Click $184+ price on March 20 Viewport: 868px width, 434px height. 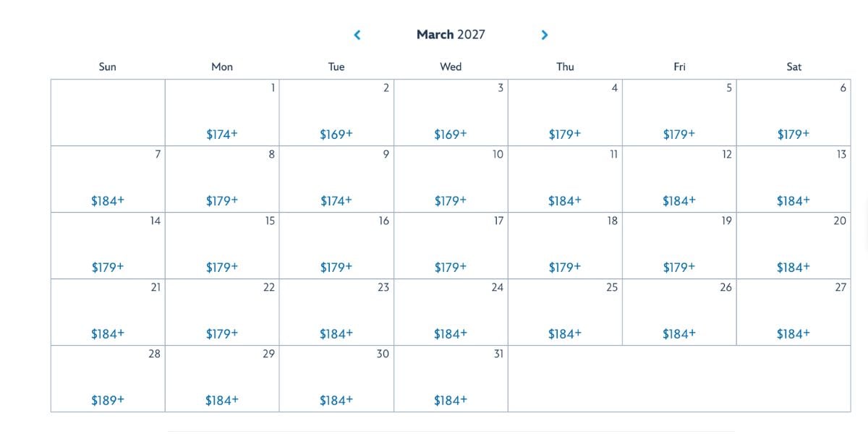(793, 268)
